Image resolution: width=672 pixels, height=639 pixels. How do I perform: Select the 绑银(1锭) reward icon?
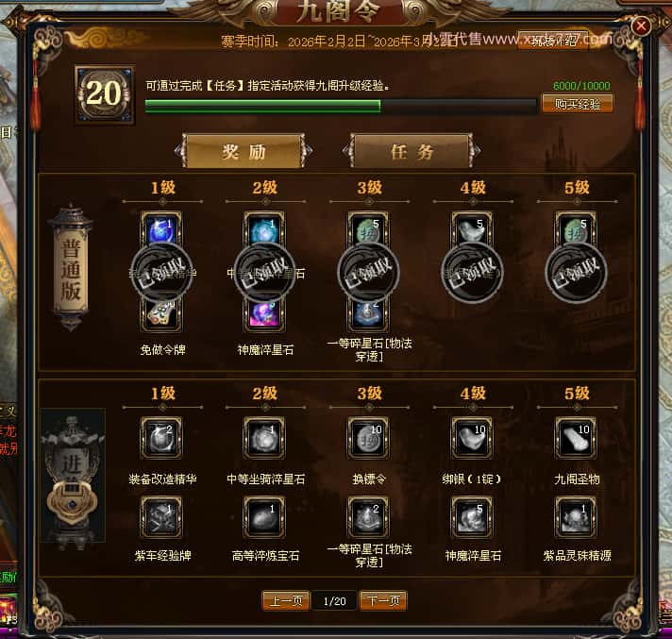pyautogui.click(x=472, y=438)
